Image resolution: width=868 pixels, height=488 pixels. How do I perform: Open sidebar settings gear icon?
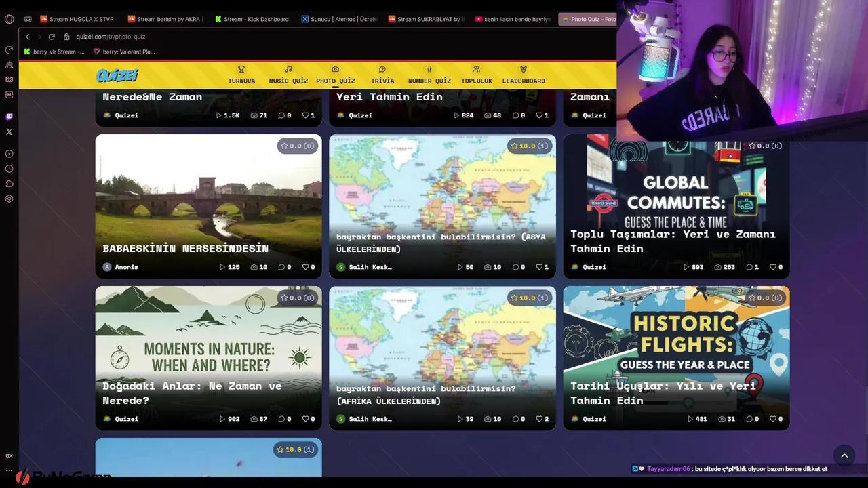9,199
